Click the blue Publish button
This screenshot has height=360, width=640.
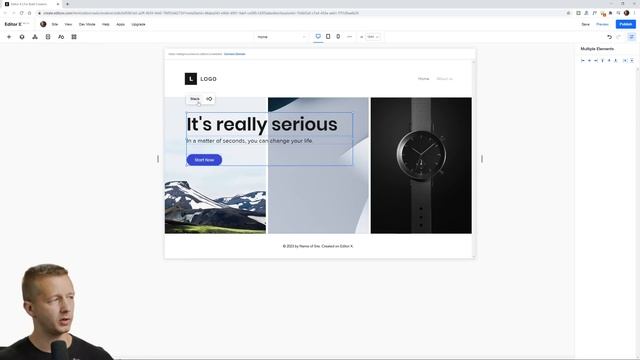(x=625, y=24)
